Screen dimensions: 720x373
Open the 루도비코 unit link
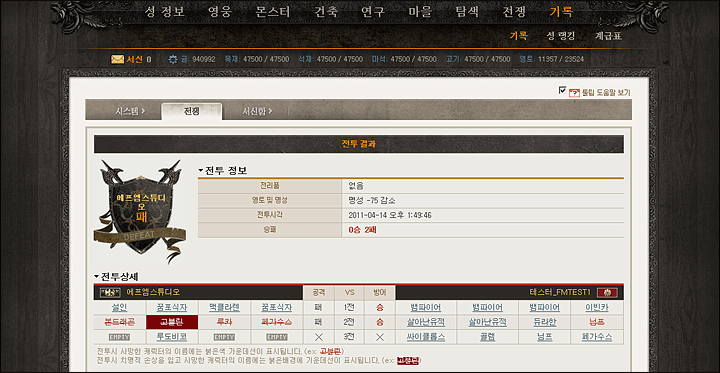tap(172, 337)
